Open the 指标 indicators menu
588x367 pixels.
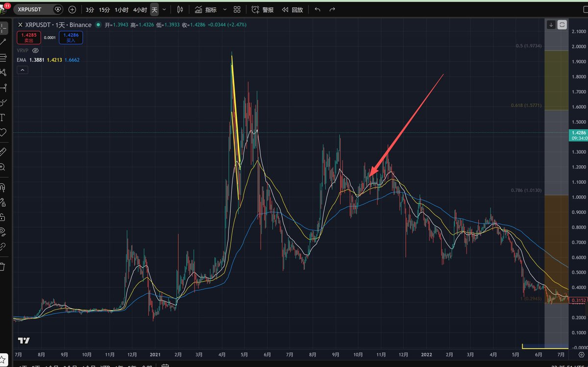pos(206,10)
